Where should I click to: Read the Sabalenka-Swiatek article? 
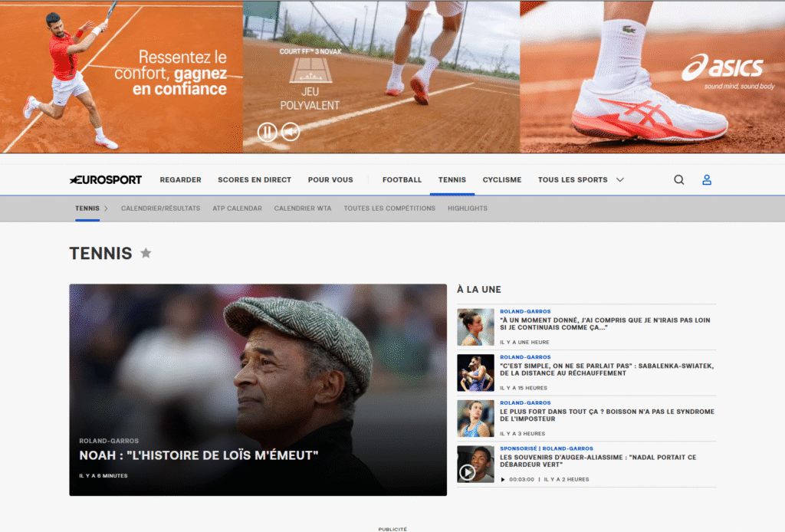pyautogui.click(x=606, y=369)
